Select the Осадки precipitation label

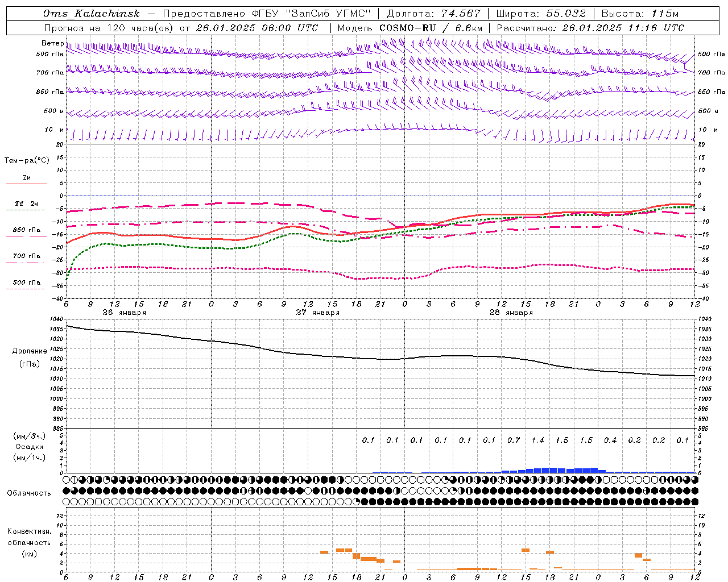(30, 447)
